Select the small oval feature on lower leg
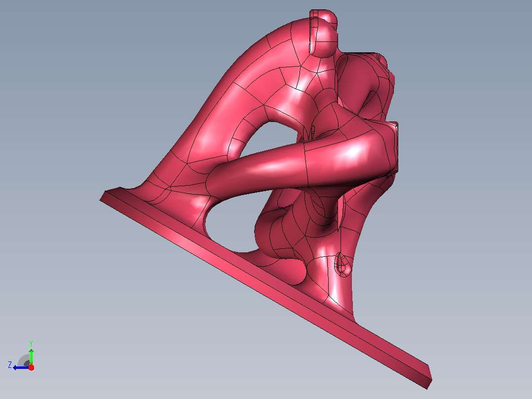Screen dimensions: 532x399 click(342, 264)
